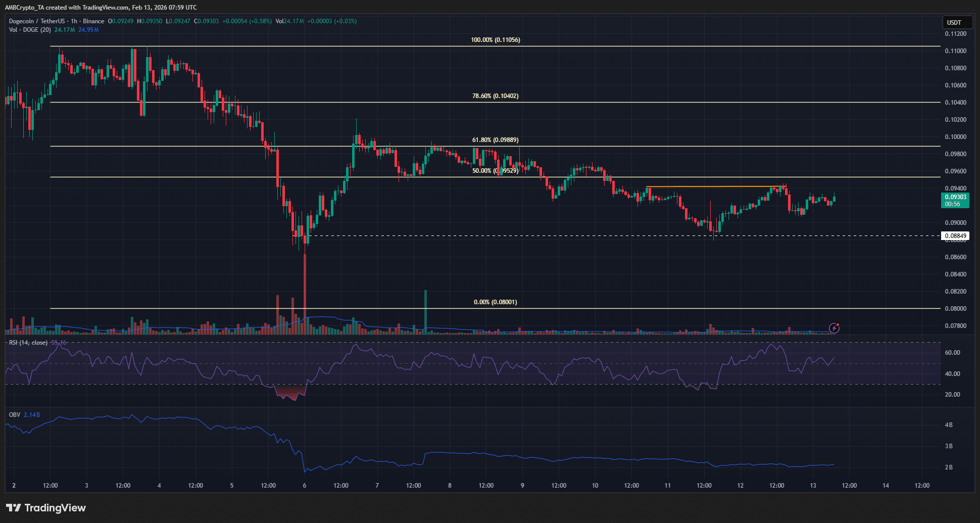Click the 0.00% (0.08001) Fibonacci level
The width and height of the screenshot is (980, 523).
494,302
